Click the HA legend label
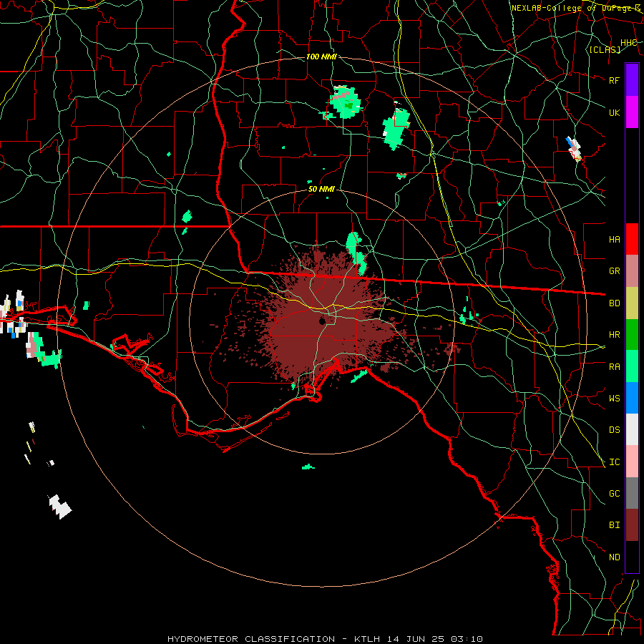This screenshot has width=644, height=644. (x=615, y=240)
